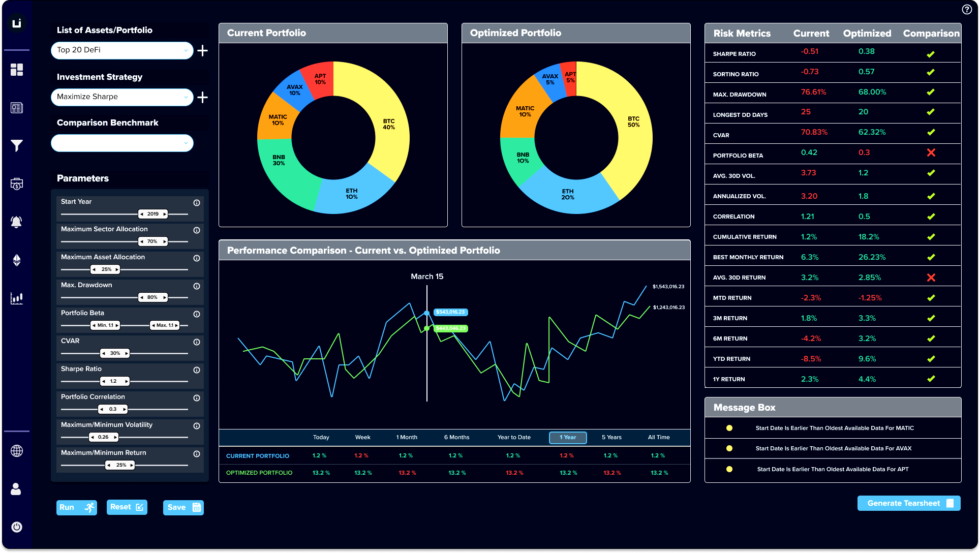Click the help question mark icon top right
980x553 pixels.
click(x=966, y=9)
